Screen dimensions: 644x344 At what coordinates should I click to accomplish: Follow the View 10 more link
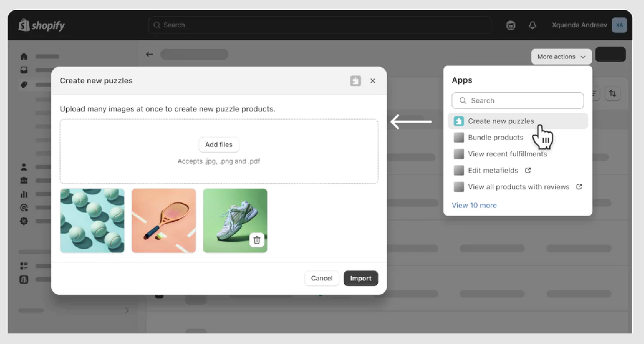click(474, 205)
